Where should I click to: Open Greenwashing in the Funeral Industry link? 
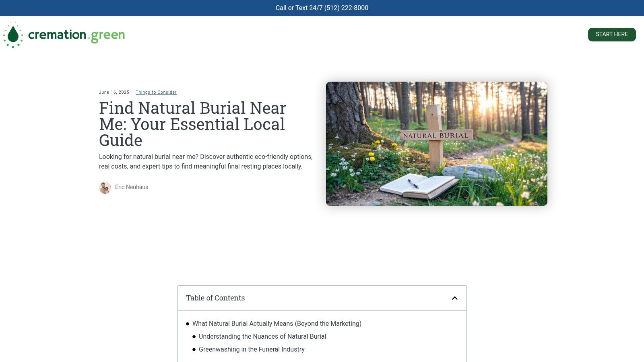coord(252,350)
